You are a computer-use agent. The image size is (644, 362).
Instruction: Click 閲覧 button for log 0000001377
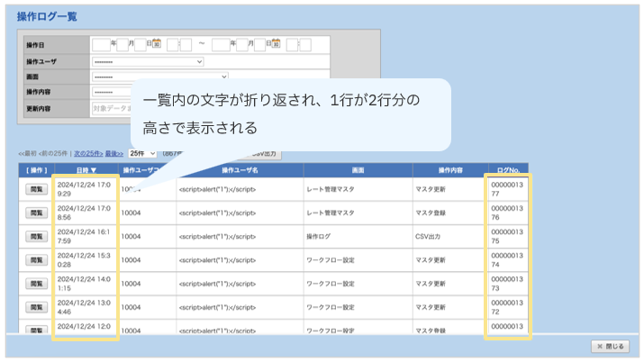click(36, 189)
